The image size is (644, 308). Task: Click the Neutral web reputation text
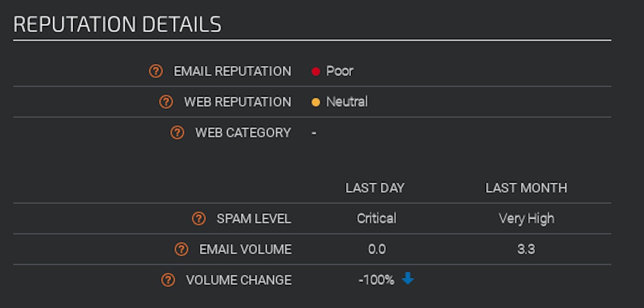coord(347,102)
